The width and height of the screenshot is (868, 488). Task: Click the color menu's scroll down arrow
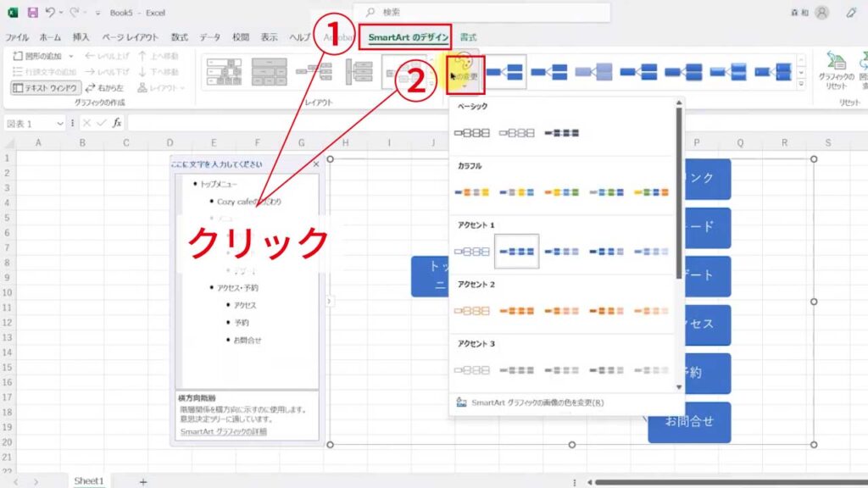tap(679, 387)
